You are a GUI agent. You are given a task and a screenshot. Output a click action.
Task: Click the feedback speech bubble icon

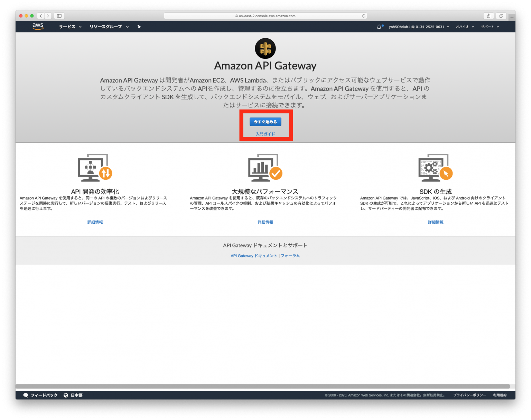point(26,395)
